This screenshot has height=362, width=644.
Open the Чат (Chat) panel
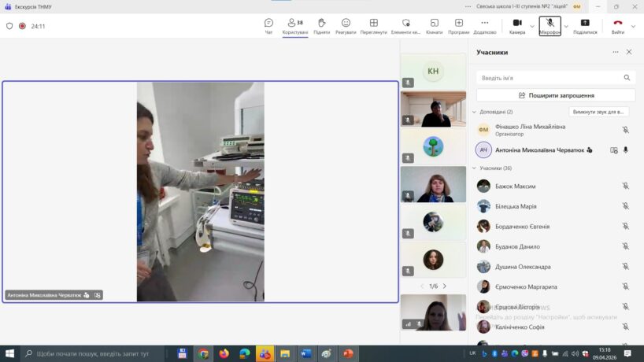click(x=268, y=26)
